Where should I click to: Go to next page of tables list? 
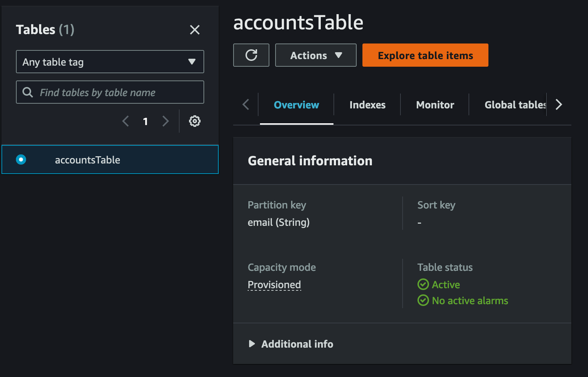point(165,121)
